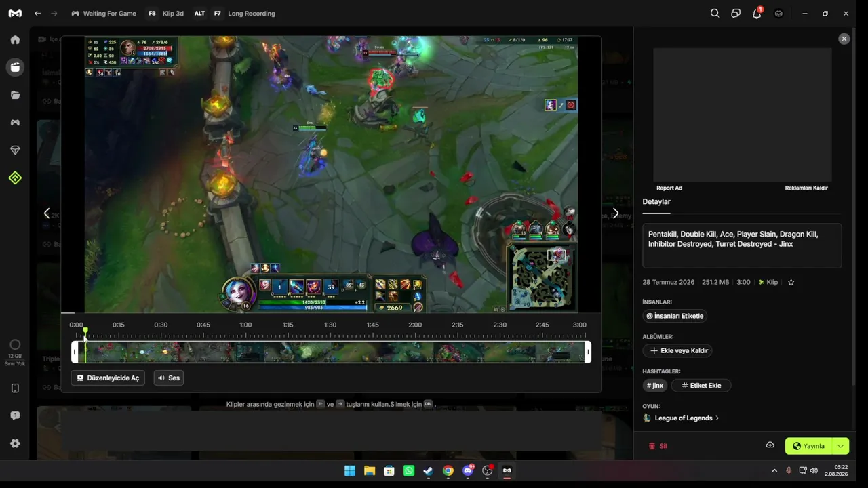This screenshot has width=868, height=488.
Task: Close the clip details viewer
Action: [844, 39]
